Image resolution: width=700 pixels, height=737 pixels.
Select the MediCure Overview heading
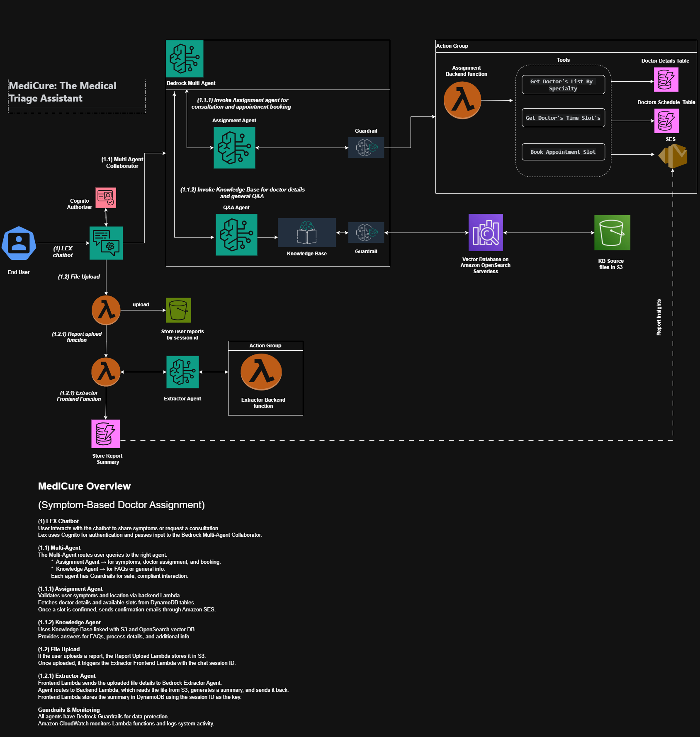tap(84, 486)
